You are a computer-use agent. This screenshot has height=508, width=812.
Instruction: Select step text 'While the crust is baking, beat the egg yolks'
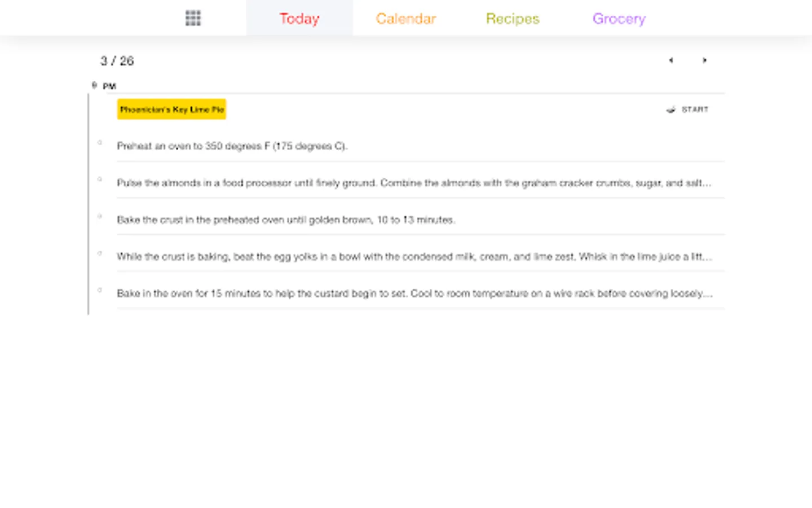click(x=414, y=256)
